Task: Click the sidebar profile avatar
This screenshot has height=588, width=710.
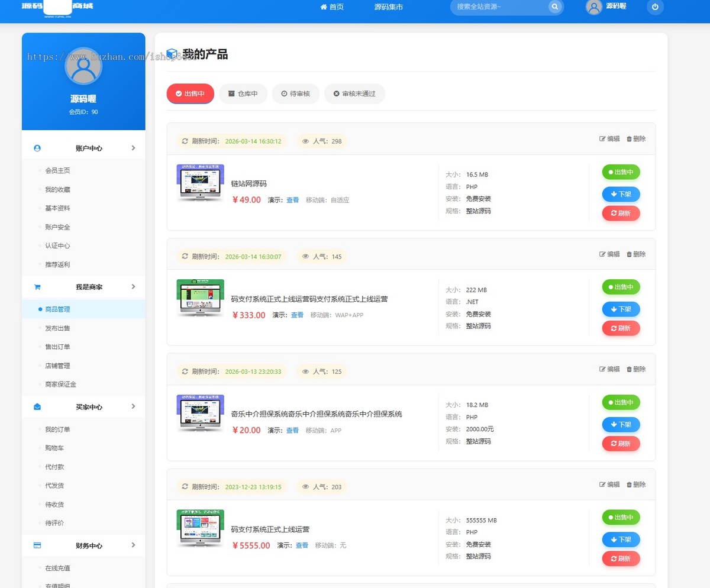Action: point(83,66)
